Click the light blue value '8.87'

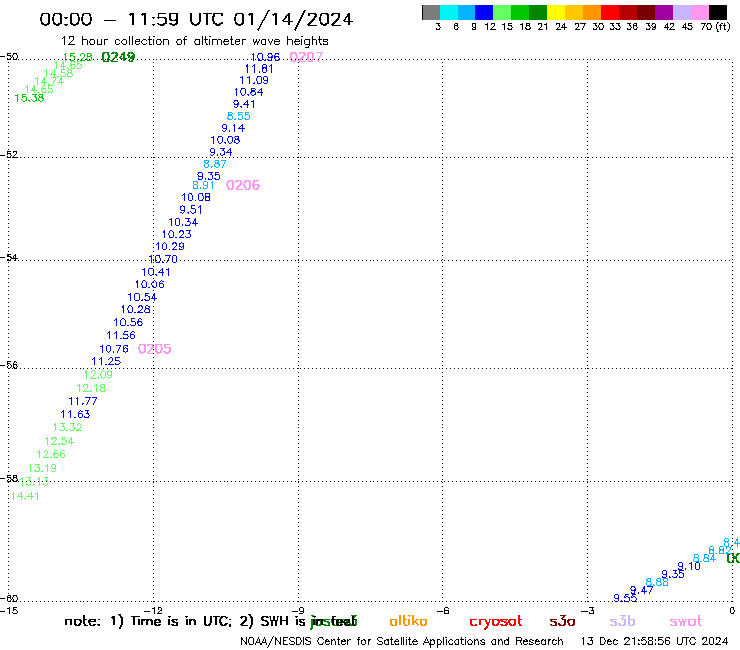(x=215, y=164)
